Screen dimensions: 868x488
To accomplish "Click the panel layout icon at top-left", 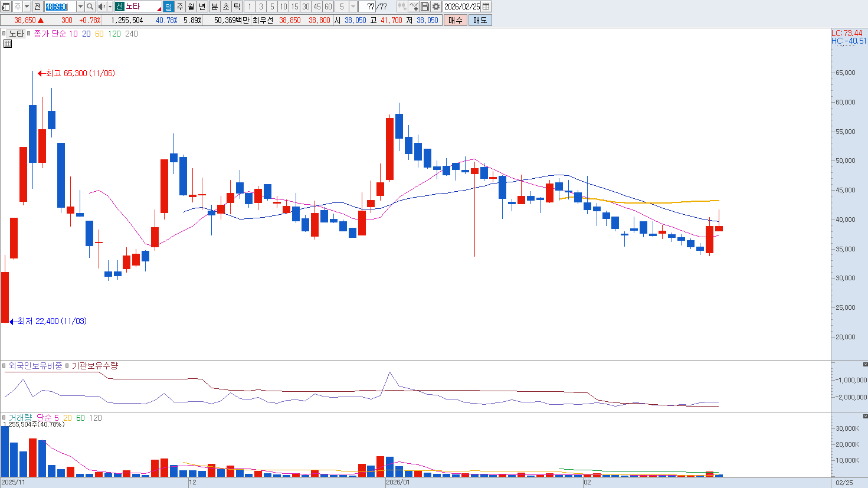I will tap(6, 6).
